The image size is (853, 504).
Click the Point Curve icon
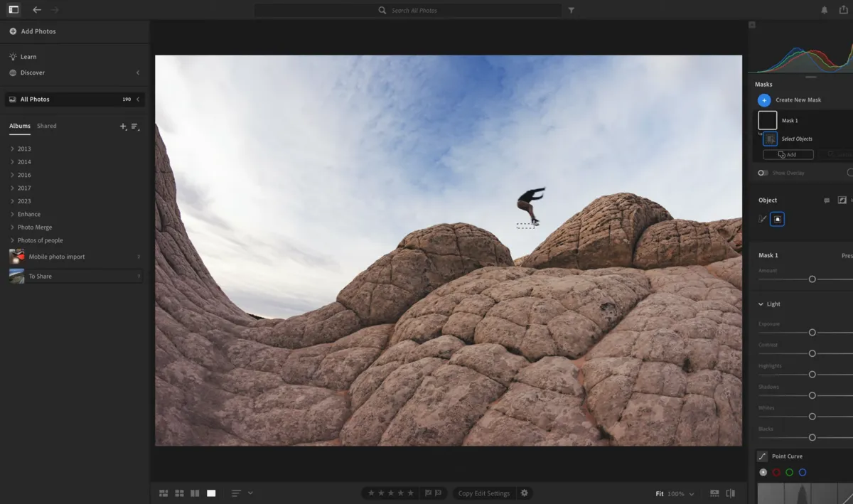[x=761, y=456]
